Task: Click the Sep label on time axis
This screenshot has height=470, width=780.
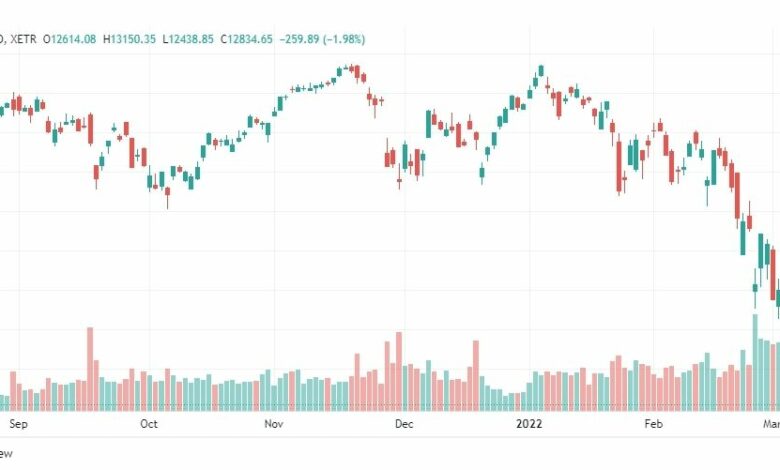Action: (18, 424)
